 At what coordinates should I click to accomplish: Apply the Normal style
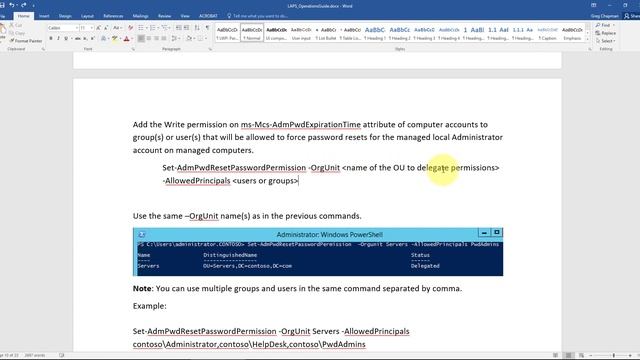coord(252,33)
